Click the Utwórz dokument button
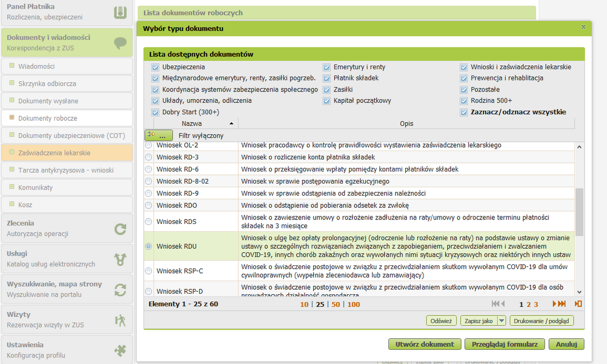The height and width of the screenshot is (364, 607). (x=424, y=344)
